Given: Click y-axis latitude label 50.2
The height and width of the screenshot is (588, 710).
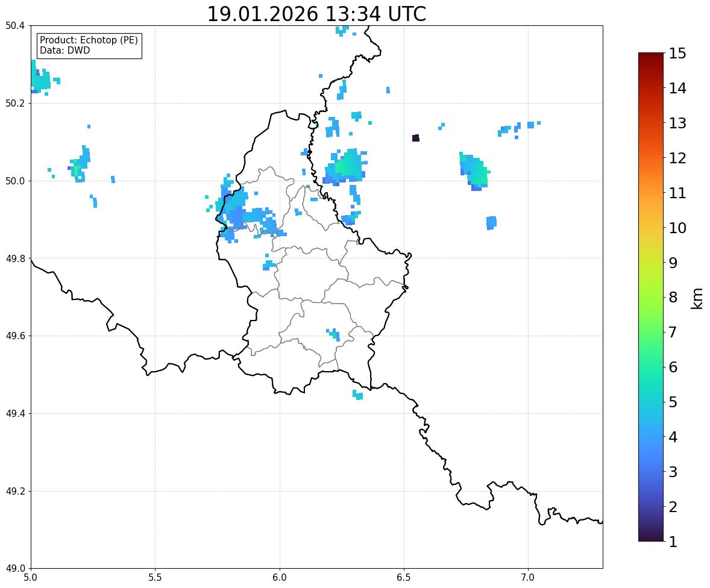Looking at the screenshot, I should tap(15, 103).
